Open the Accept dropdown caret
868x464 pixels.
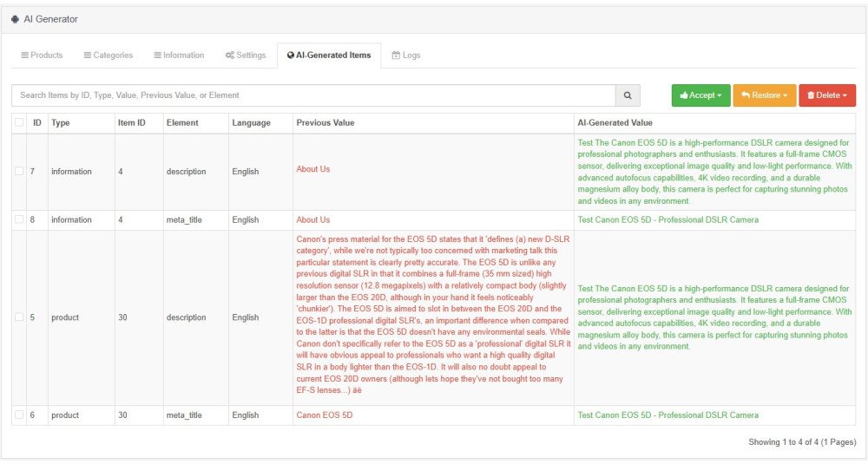tap(720, 95)
